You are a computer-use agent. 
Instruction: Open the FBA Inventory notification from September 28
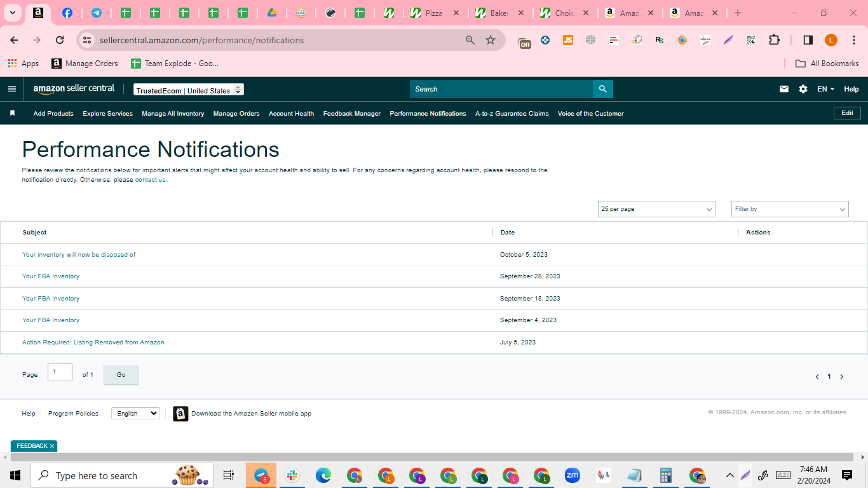click(51, 276)
